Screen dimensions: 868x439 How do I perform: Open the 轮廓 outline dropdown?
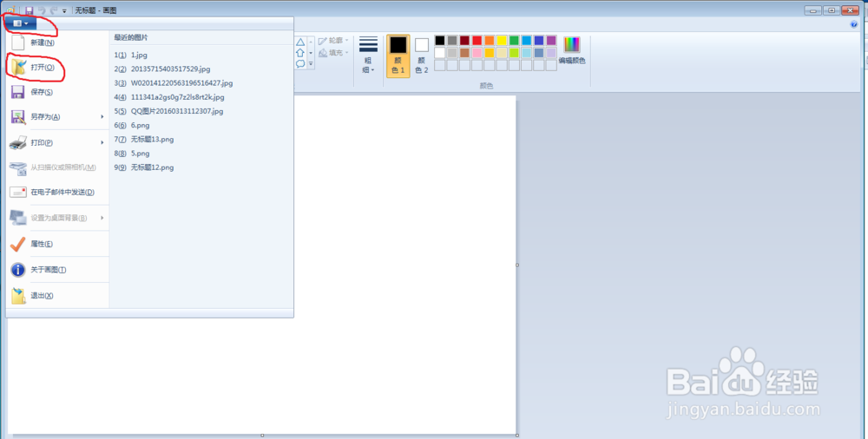[x=334, y=41]
